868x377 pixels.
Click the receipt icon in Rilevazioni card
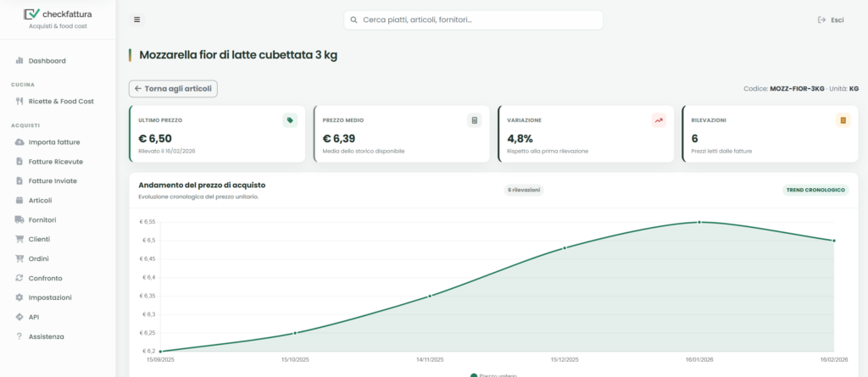coord(843,120)
